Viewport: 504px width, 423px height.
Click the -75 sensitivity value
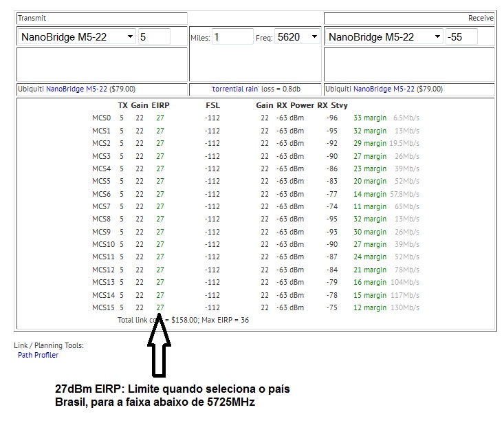point(332,307)
